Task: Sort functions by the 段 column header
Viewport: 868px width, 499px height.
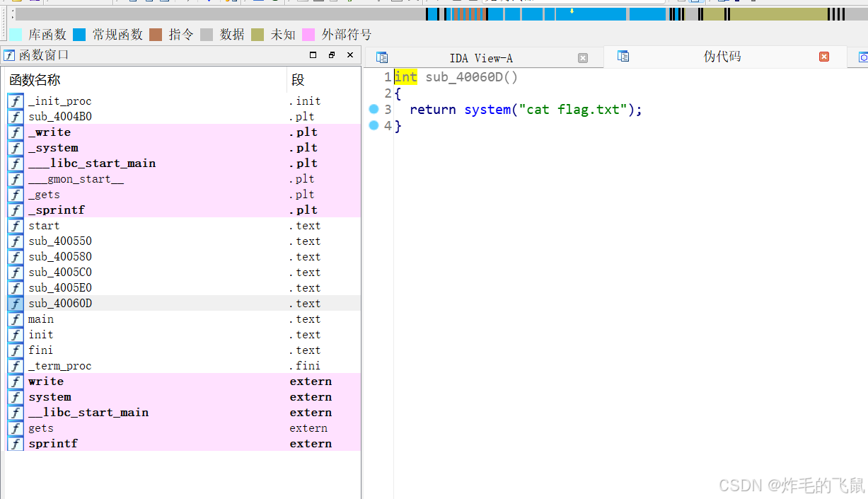Action: point(297,79)
